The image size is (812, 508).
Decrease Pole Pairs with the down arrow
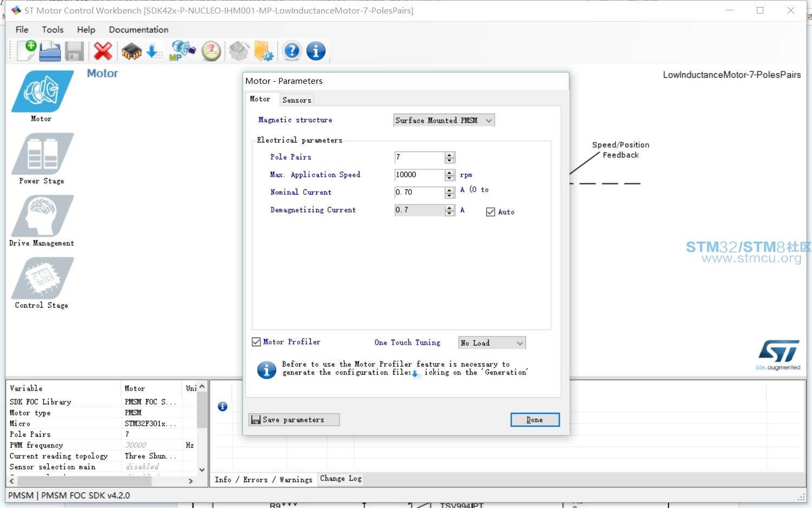[449, 160]
